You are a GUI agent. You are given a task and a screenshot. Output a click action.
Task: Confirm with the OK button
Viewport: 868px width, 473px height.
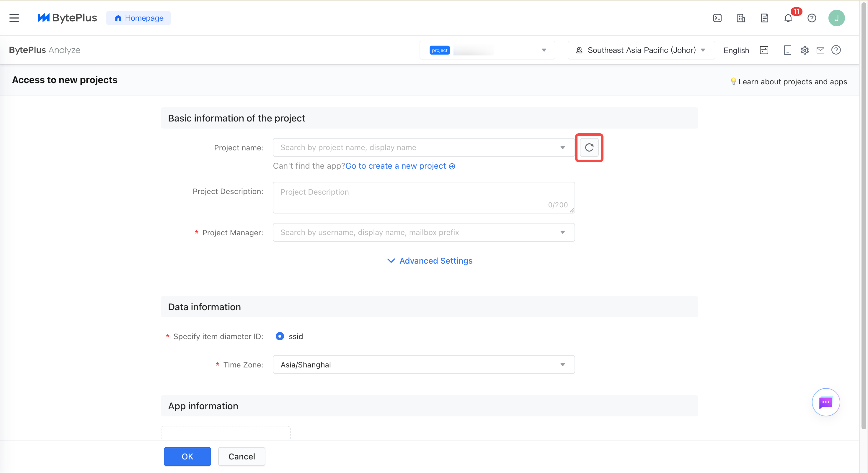pos(187,456)
